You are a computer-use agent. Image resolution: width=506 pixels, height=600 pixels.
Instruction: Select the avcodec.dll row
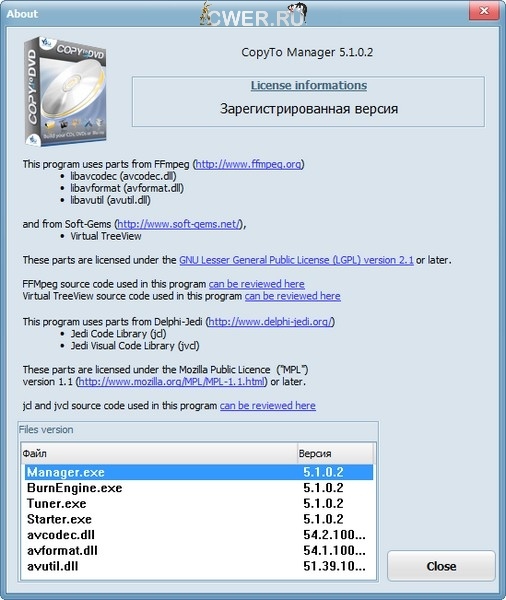[199, 535]
